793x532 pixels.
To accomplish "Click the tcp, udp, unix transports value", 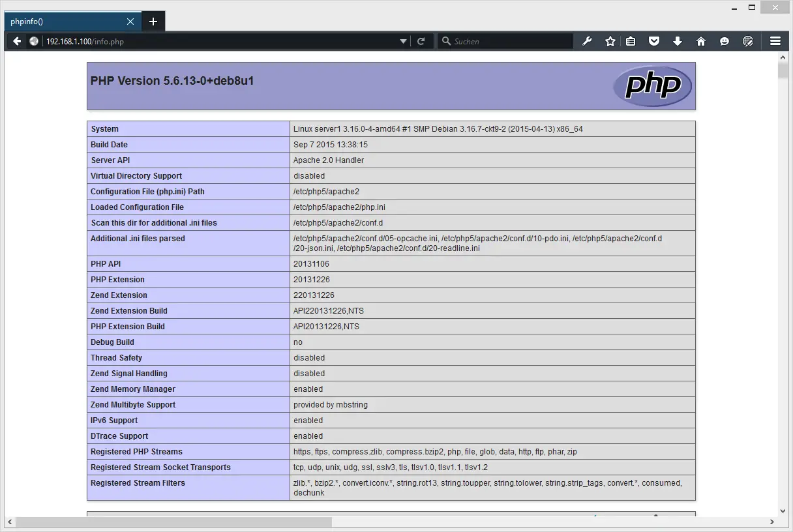I will click(x=391, y=467).
